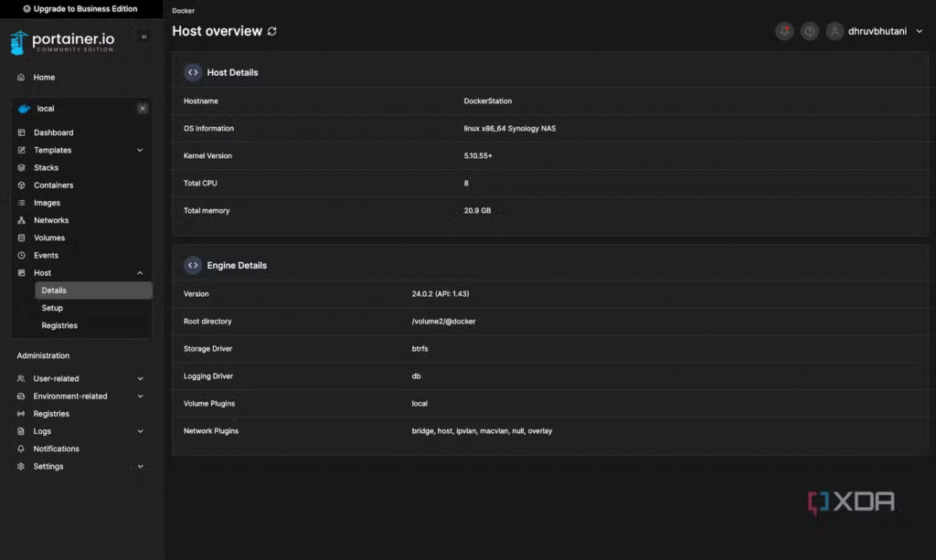
Task: Expand the Templates submenu chevron
Action: [140, 151]
